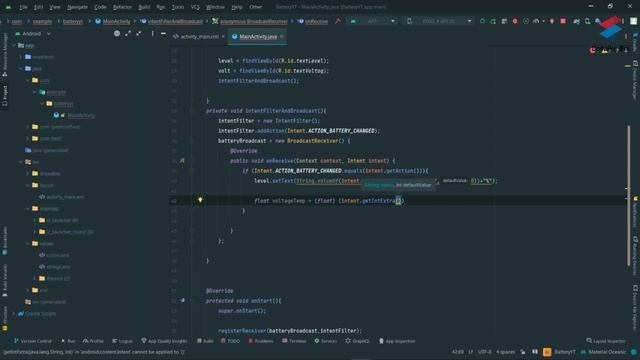640x360 pixels.
Task: Open the TODO tool window
Action: coord(231,341)
